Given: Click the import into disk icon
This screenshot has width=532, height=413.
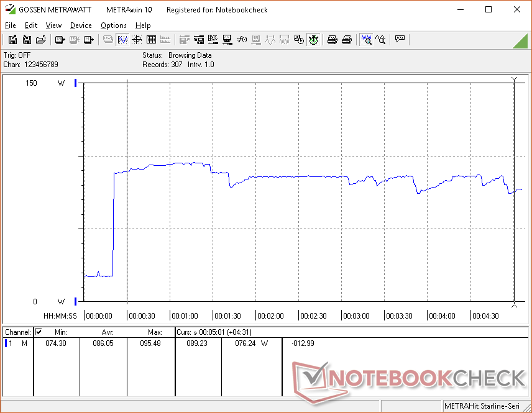Looking at the screenshot, I should pos(27,40).
